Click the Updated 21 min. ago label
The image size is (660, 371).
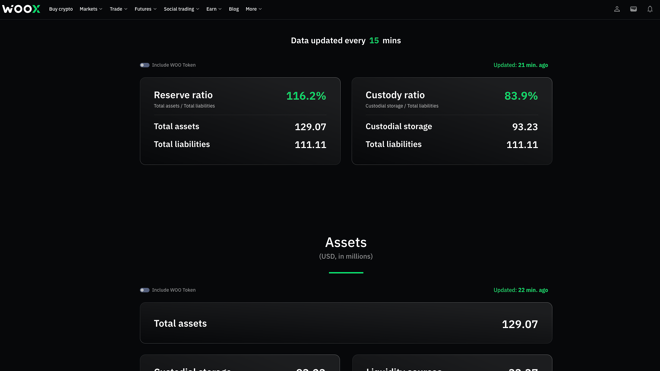click(521, 65)
